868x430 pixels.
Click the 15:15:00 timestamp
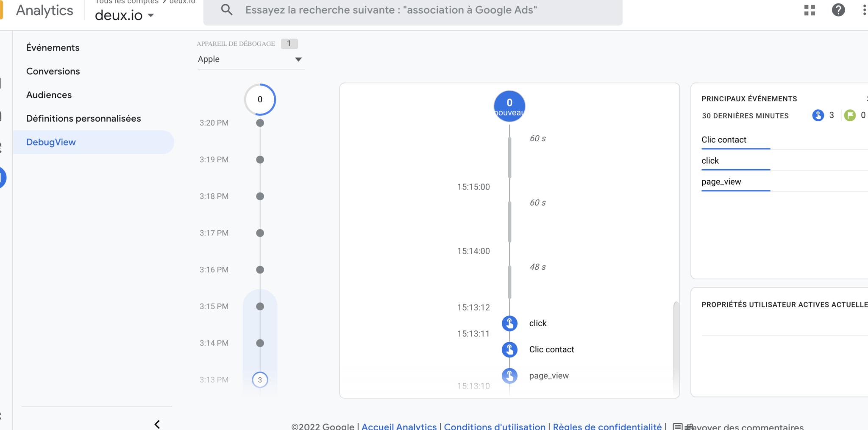473,187
